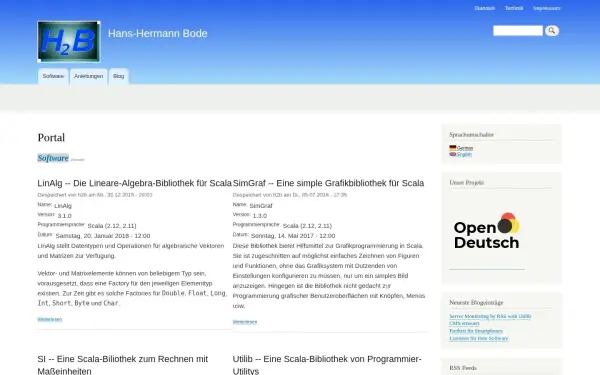
Task: Open the LinAlg library article title
Action: point(135,183)
